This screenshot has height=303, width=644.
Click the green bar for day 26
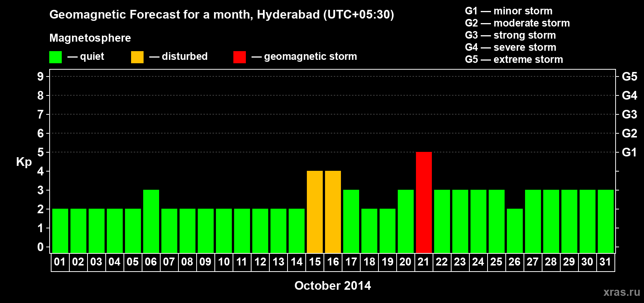(x=515, y=231)
